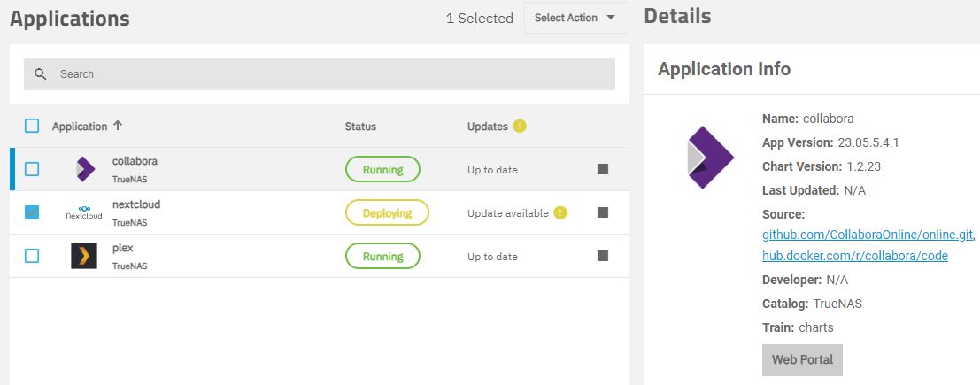
Task: Stop the collabora app with square icon
Action: [603, 169]
